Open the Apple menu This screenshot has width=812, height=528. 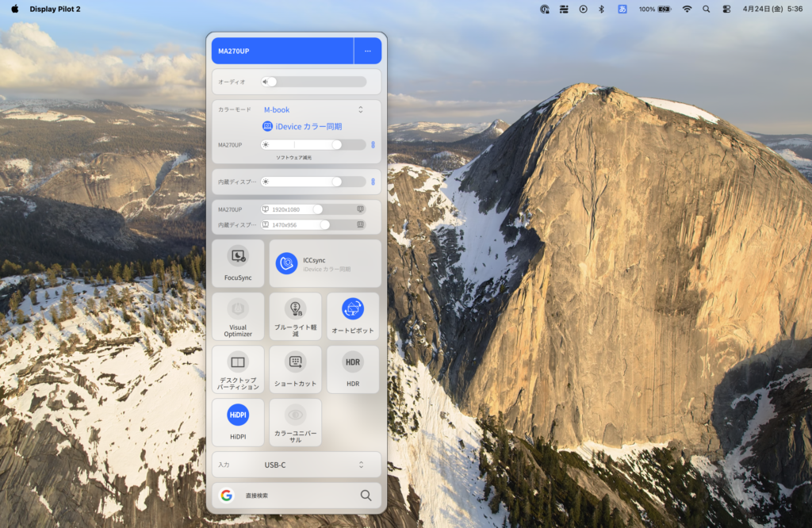click(15, 9)
